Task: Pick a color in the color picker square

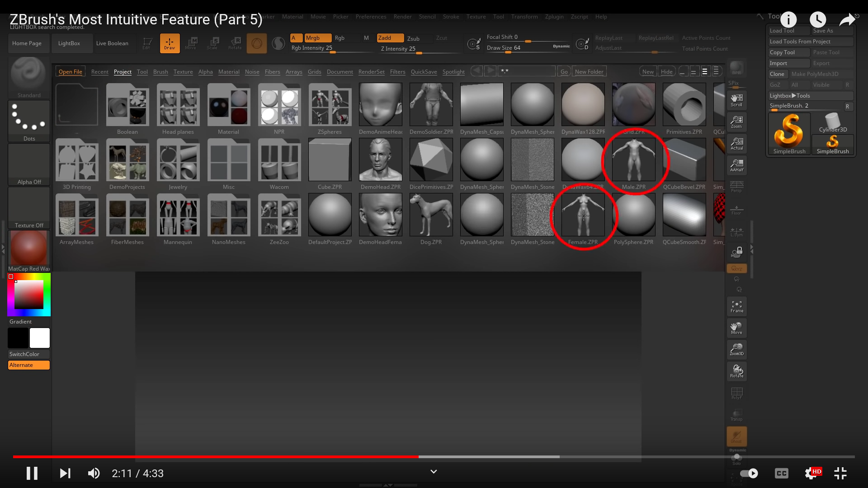Action: pos(29,295)
